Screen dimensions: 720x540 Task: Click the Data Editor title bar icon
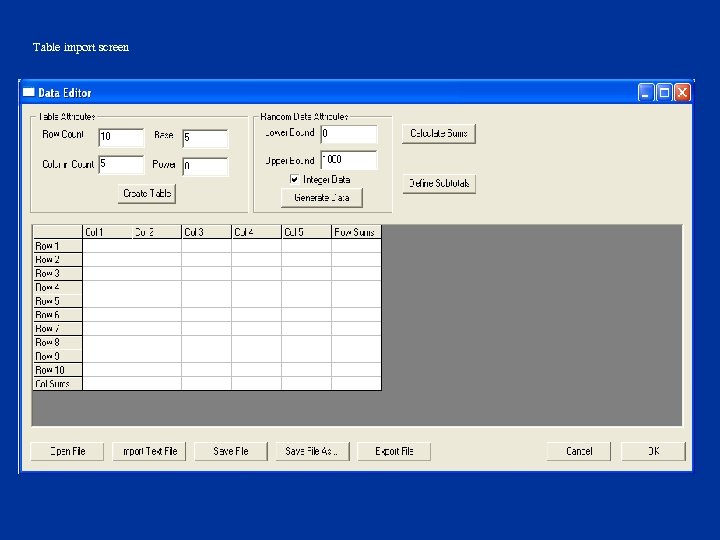29,93
